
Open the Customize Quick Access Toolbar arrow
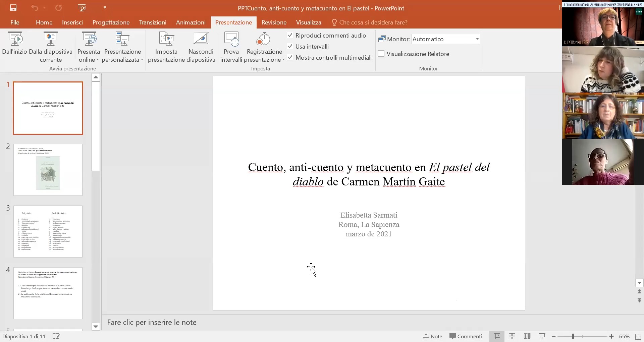[105, 8]
